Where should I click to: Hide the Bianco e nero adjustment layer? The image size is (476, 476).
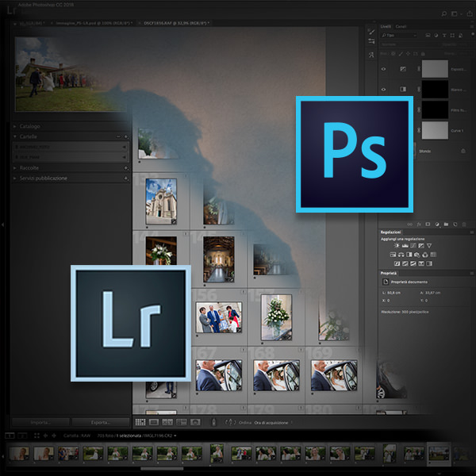click(x=383, y=90)
